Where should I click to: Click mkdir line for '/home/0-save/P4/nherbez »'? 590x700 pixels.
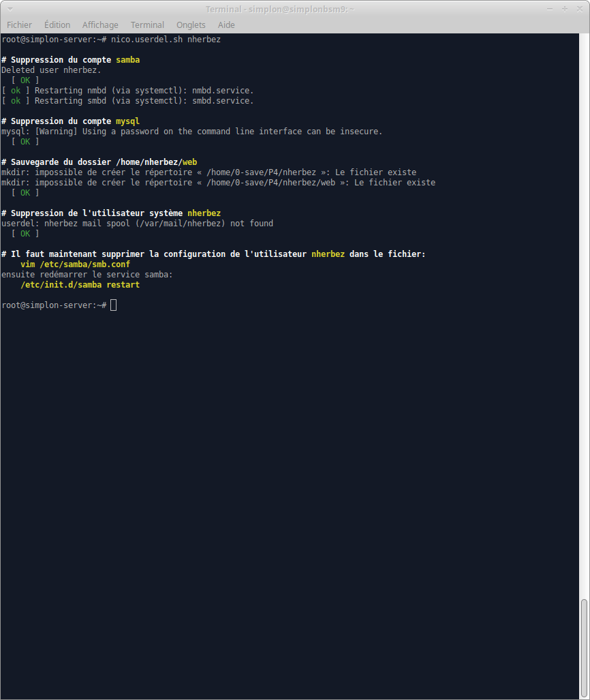click(x=209, y=172)
